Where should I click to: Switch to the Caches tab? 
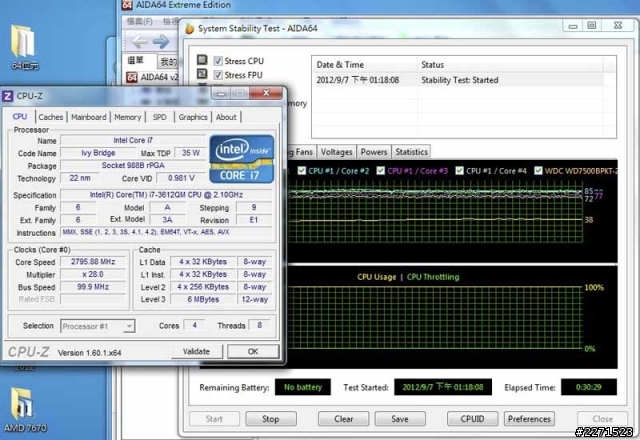(x=51, y=117)
